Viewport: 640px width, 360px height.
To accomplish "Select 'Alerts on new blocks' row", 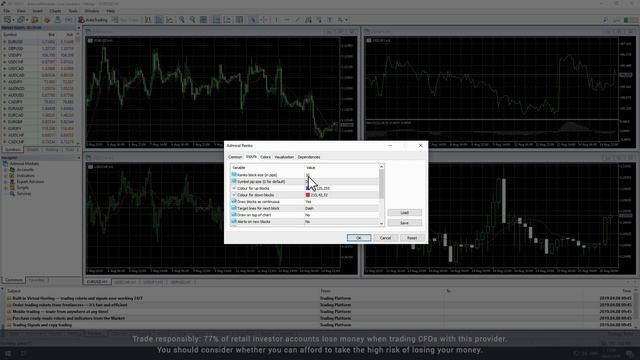I will click(305, 222).
